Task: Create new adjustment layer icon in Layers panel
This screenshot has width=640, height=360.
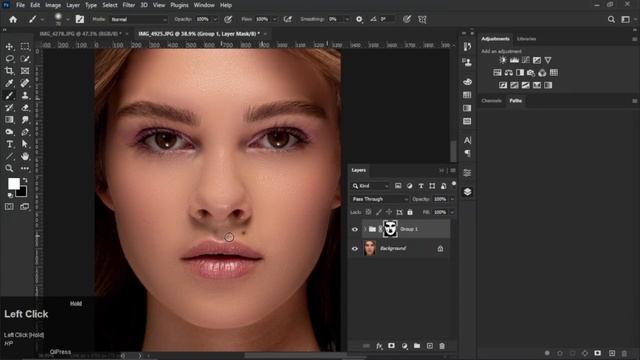Action: coord(404,346)
